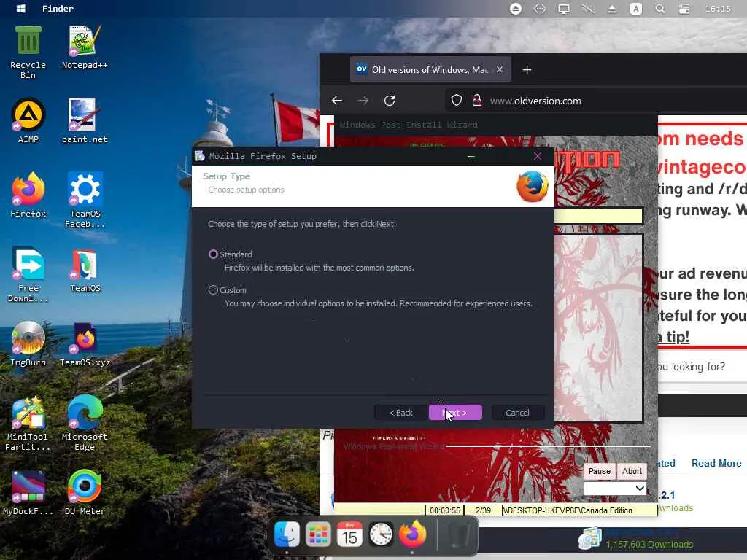Screen dimensions: 747x560
Task: Cancel the Mozilla Firefox Setup
Action: click(x=517, y=413)
